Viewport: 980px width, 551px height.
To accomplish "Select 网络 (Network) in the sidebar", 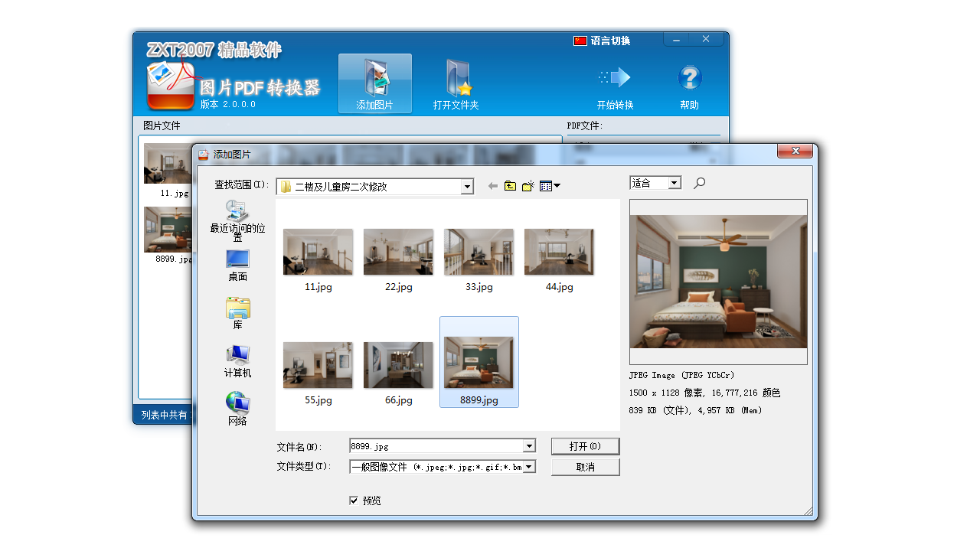I will point(237,403).
